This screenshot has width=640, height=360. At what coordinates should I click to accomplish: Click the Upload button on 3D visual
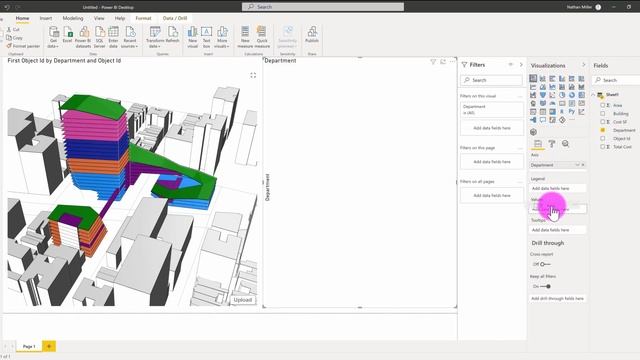tap(243, 300)
